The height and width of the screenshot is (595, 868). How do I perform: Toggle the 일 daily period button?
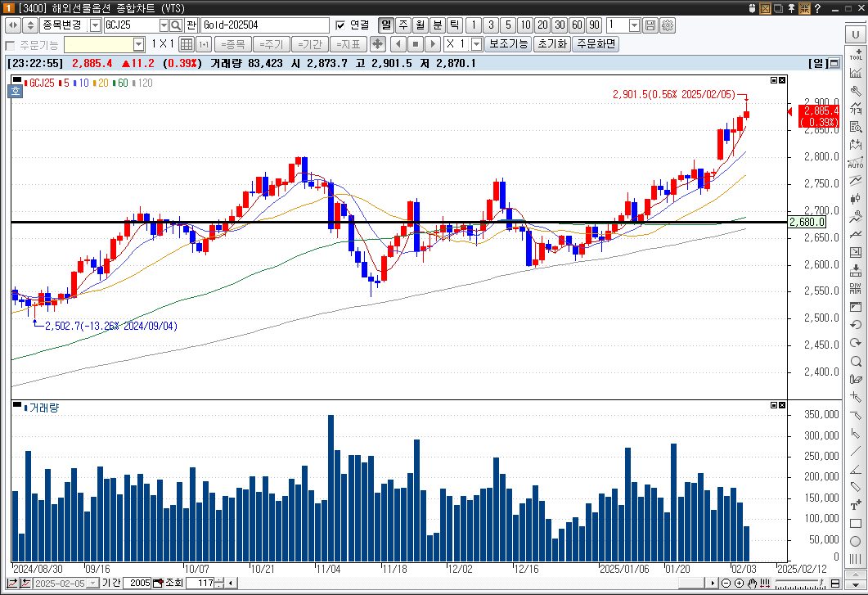click(x=386, y=25)
